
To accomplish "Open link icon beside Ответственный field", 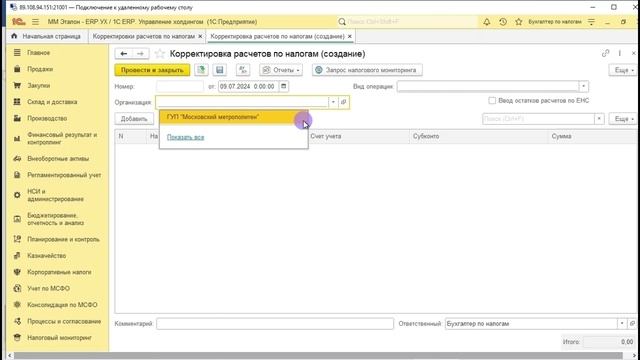I will 632,324.
